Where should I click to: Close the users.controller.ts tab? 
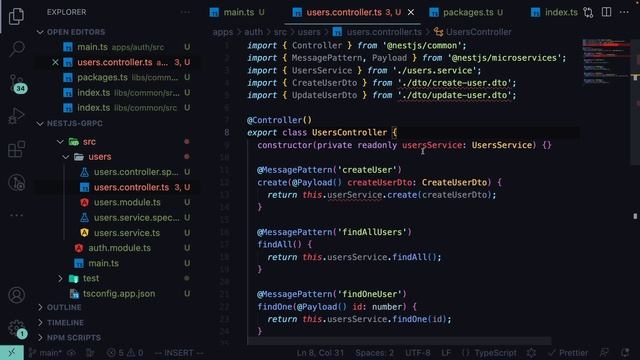pyautogui.click(x=411, y=13)
